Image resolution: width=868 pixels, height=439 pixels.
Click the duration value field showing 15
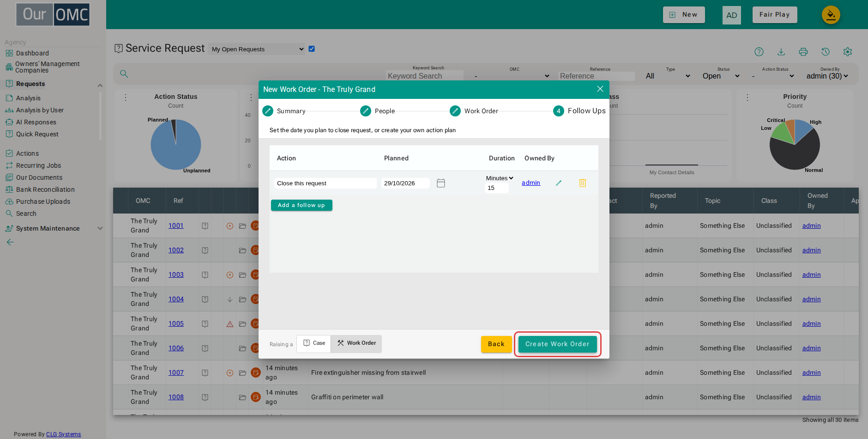pos(497,188)
